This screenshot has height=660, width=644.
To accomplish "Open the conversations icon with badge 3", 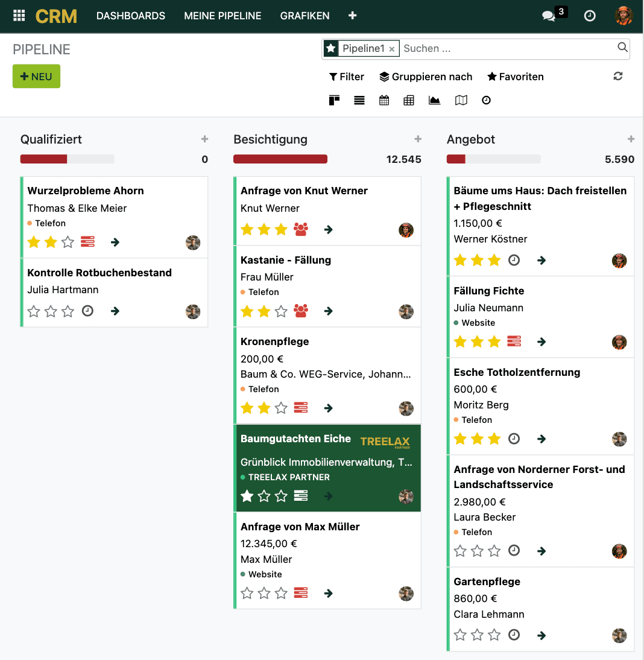I will tap(549, 16).
